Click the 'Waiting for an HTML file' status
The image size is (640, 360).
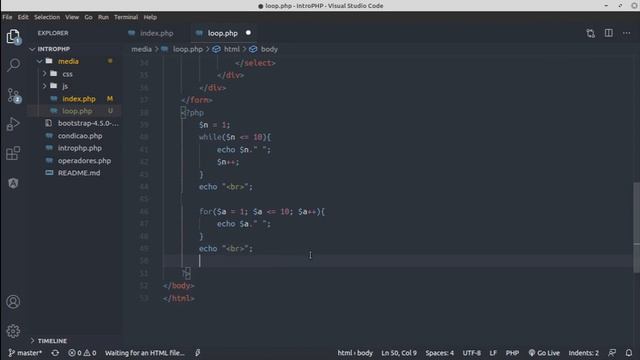click(x=144, y=353)
